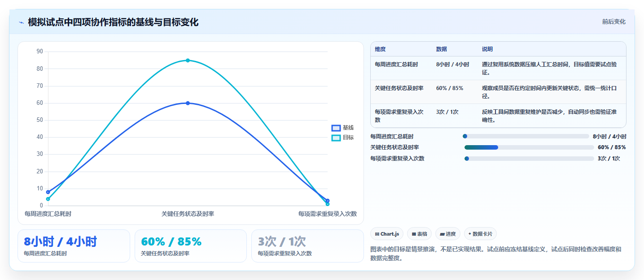Select the 60% / 85% stat card

click(x=191, y=246)
